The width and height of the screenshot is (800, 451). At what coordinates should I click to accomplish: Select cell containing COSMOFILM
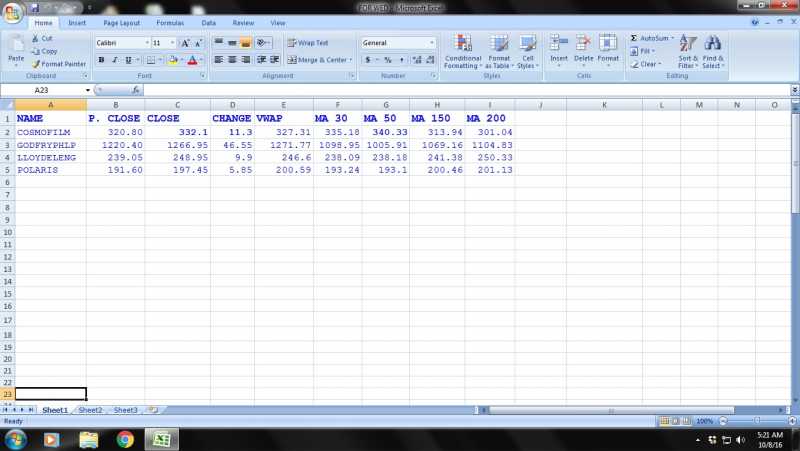pyautogui.click(x=50, y=132)
